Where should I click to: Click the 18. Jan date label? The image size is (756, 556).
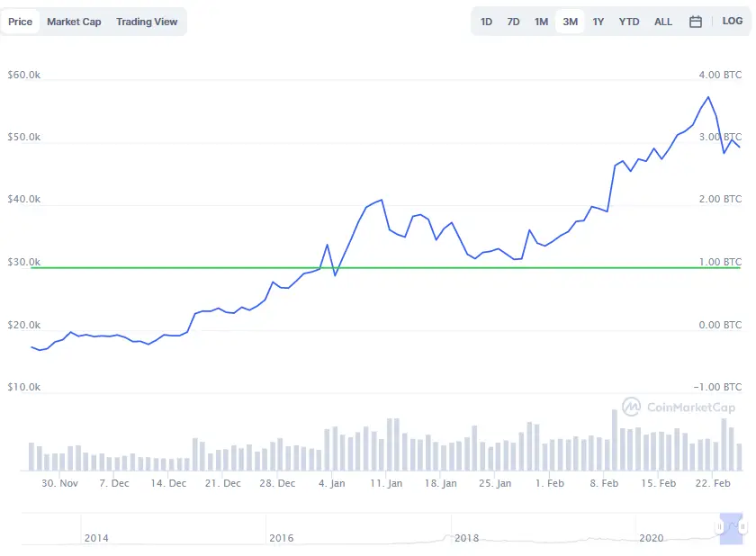click(441, 483)
